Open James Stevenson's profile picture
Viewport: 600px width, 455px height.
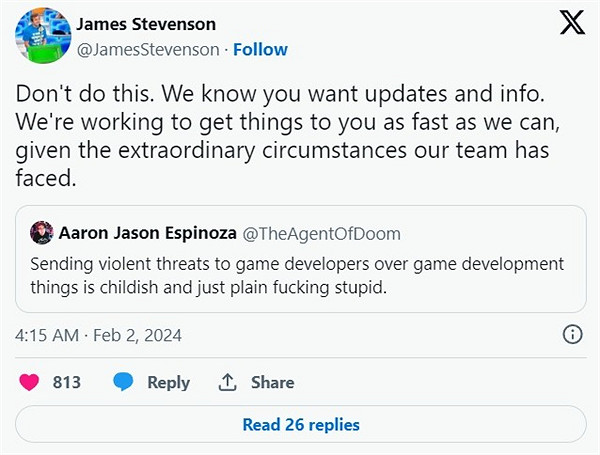41,35
